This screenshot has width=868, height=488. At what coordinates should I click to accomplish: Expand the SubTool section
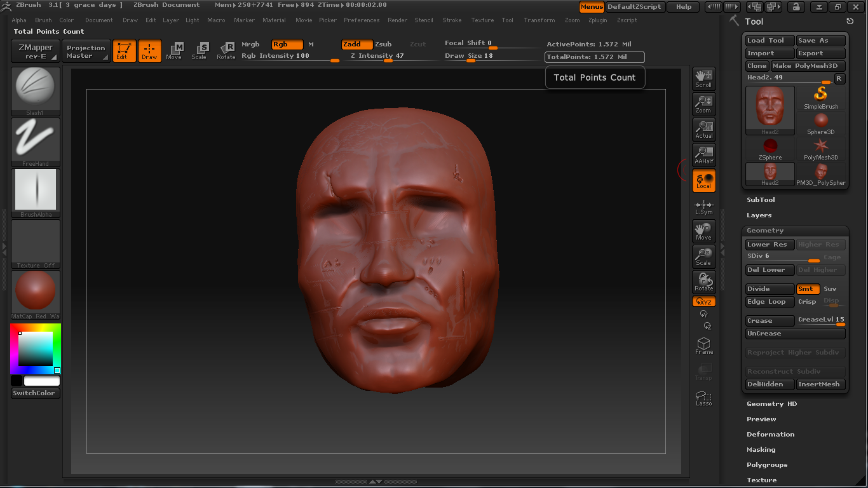click(761, 200)
